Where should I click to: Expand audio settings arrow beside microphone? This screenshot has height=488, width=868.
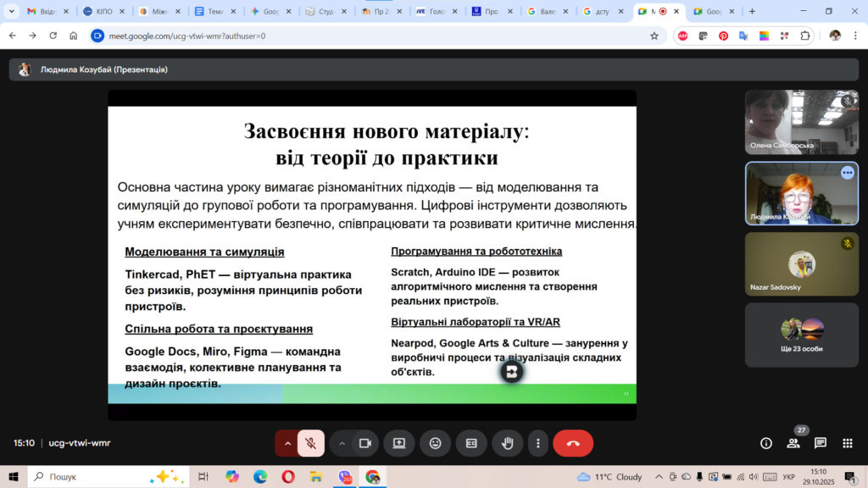(x=287, y=443)
